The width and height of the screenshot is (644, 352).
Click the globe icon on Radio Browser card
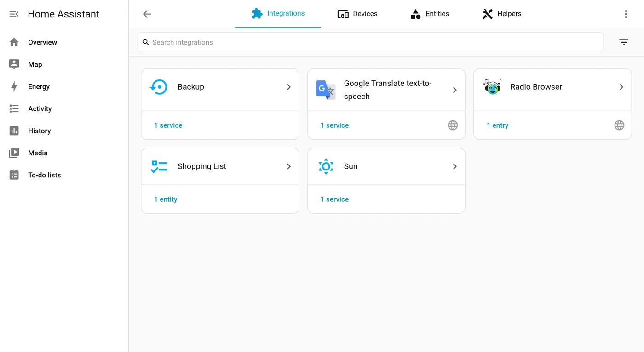point(620,125)
